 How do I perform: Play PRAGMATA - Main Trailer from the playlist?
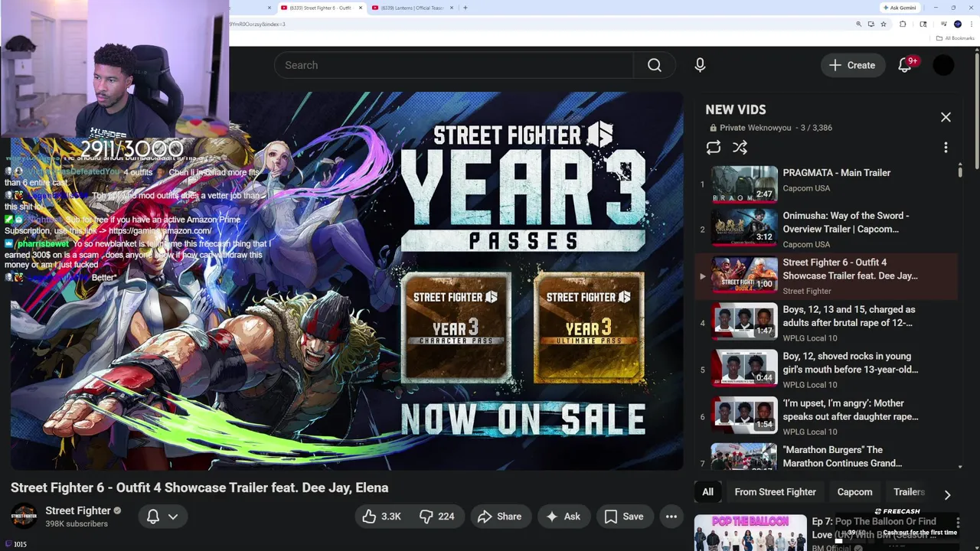tap(836, 173)
